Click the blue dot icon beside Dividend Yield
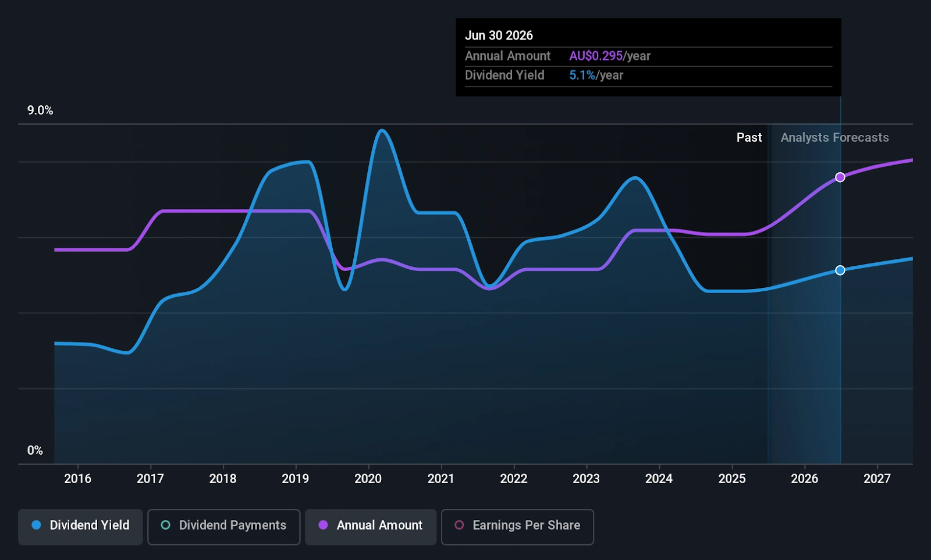Image resolution: width=931 pixels, height=560 pixels. click(36, 525)
